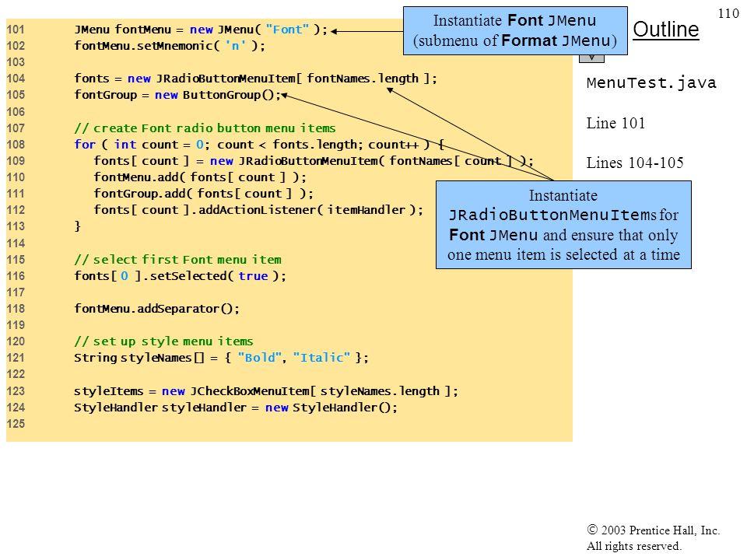Click line number 124 in the code gutter
Viewport: 747px width, 560px height.
(16, 408)
